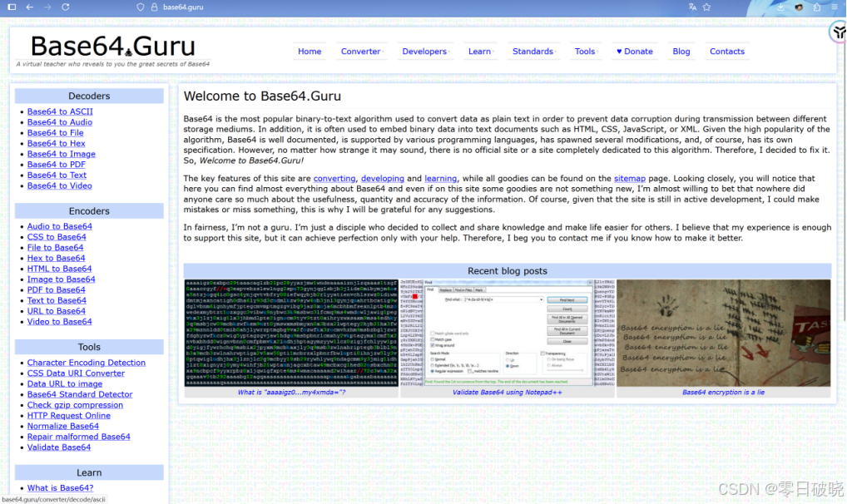
Task: Open the Base64 to Hex link
Action: (57, 143)
